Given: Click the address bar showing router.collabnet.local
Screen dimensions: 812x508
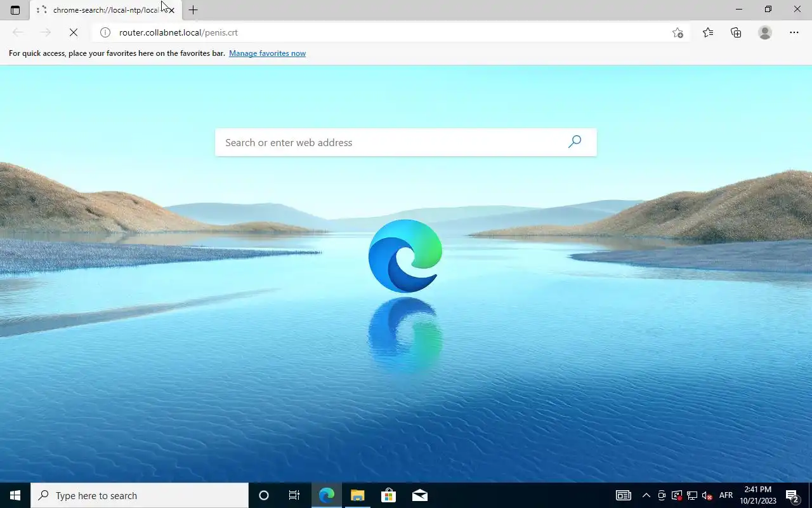Looking at the screenshot, I should (x=390, y=32).
